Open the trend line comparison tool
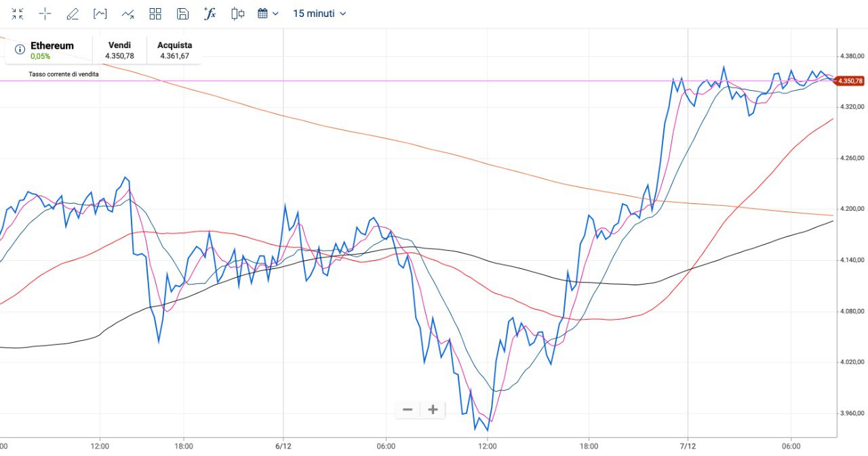This screenshot has width=868, height=456. (x=127, y=14)
